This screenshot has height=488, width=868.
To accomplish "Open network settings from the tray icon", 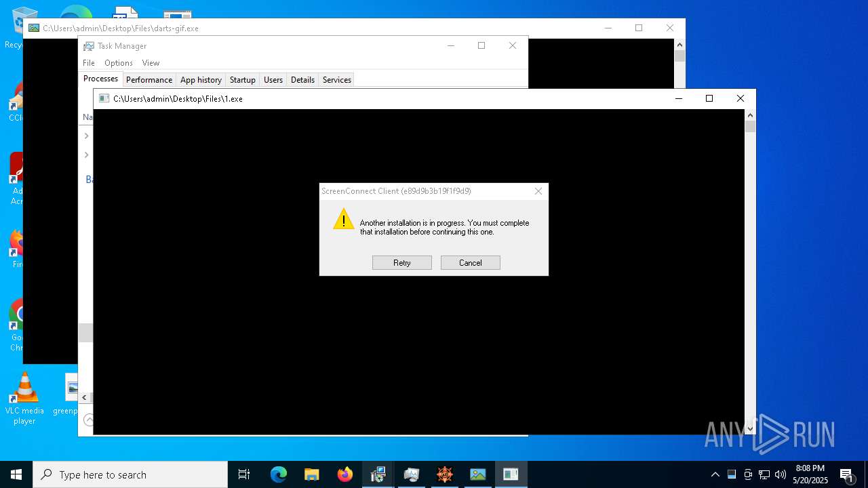I will pyautogui.click(x=764, y=474).
